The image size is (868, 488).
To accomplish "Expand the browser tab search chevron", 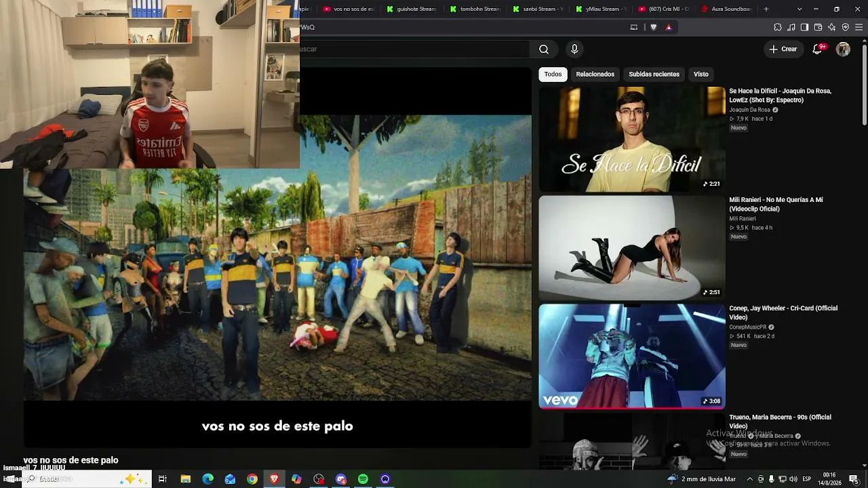I will (800, 9).
